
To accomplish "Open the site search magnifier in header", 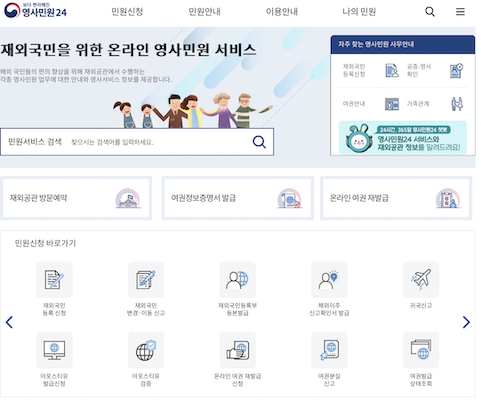I will click(430, 12).
